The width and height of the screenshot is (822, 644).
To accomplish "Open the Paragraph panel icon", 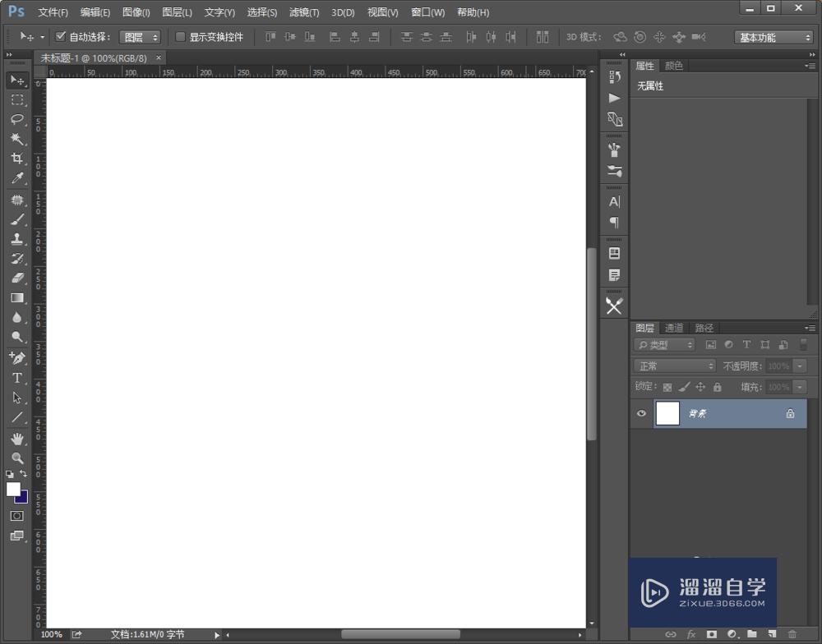I will [x=614, y=223].
